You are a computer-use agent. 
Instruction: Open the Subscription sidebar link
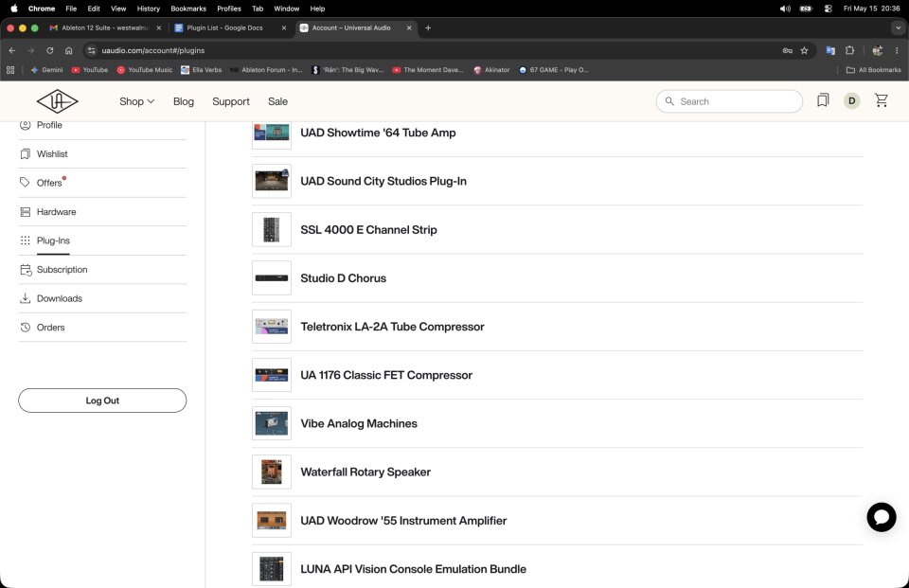pos(62,270)
